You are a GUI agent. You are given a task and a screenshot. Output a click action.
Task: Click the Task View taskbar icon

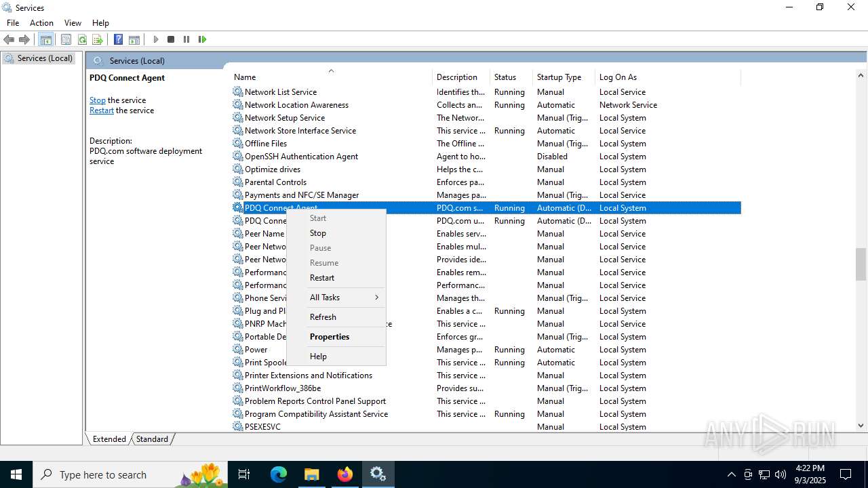click(x=244, y=474)
